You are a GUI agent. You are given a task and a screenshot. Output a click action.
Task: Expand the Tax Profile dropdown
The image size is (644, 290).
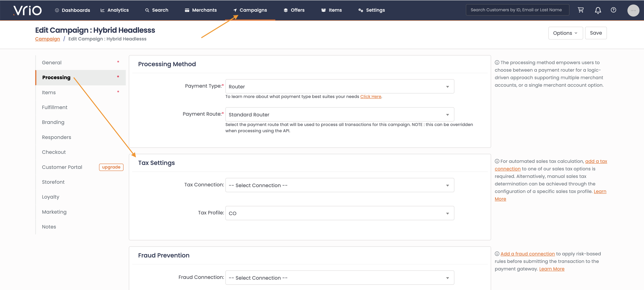[340, 213]
